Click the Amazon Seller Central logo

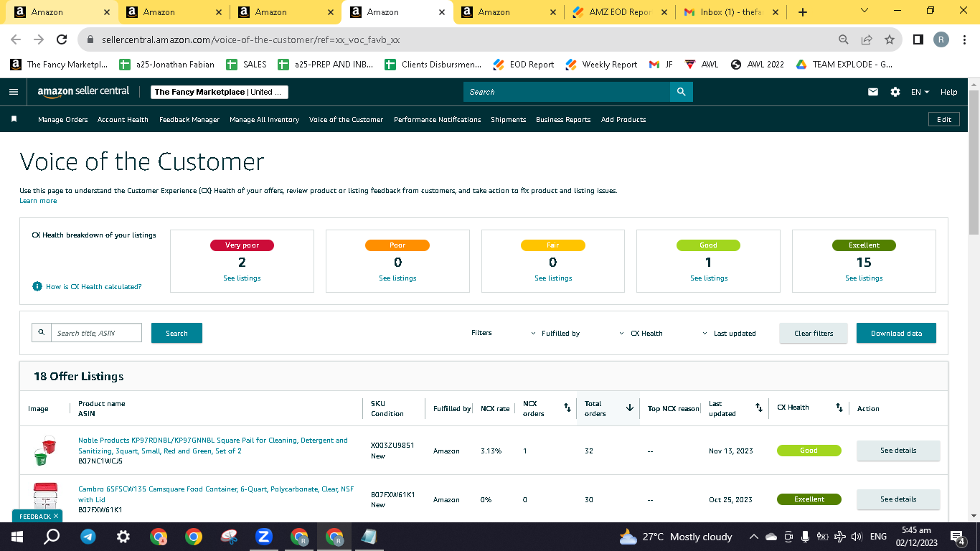coord(84,92)
